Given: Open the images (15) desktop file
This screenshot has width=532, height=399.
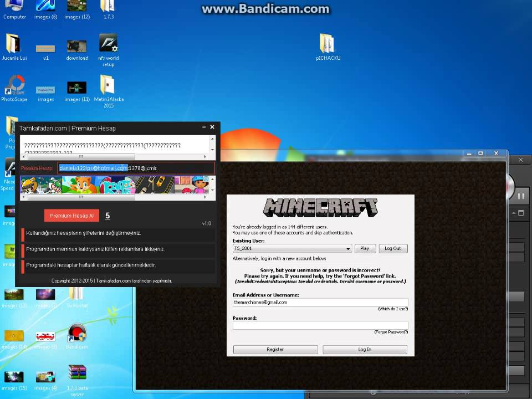Looking at the screenshot, I should [x=14, y=381].
